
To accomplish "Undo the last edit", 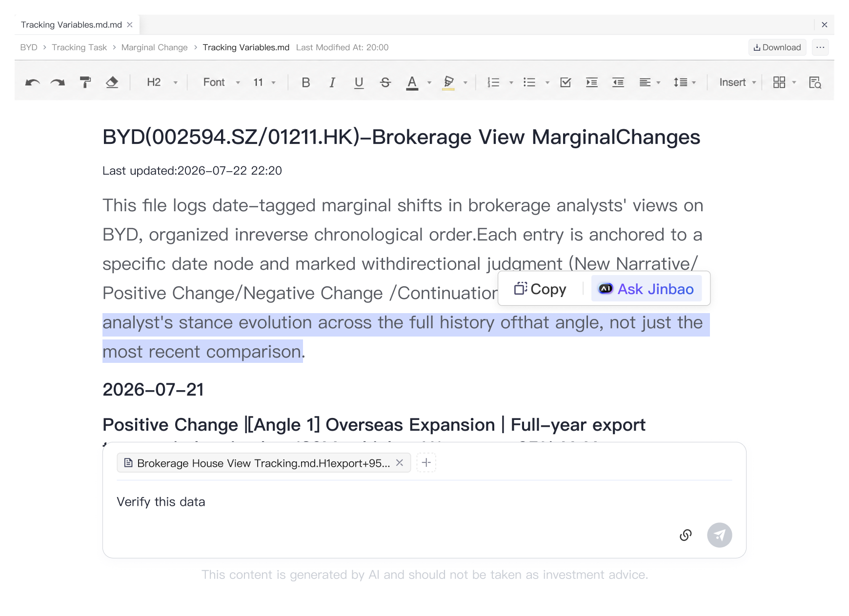I will pyautogui.click(x=32, y=82).
